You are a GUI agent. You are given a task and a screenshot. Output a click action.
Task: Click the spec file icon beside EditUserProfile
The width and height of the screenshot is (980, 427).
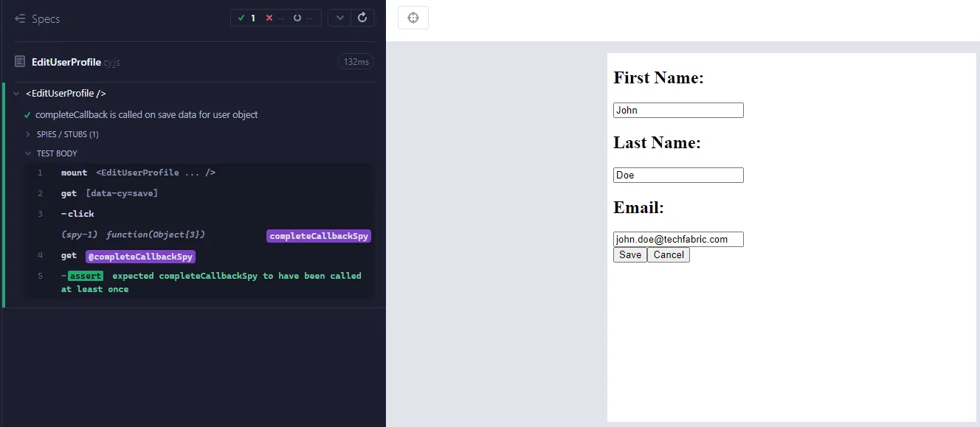(18, 62)
